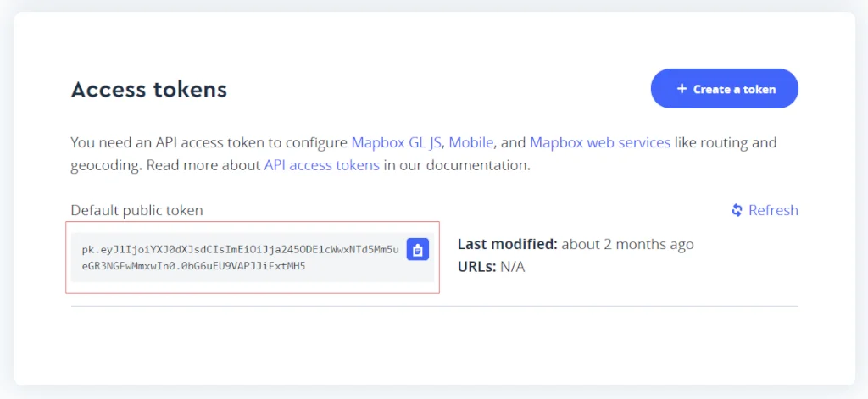868x399 pixels.
Task: Click the Refresh link text
Action: pos(773,210)
